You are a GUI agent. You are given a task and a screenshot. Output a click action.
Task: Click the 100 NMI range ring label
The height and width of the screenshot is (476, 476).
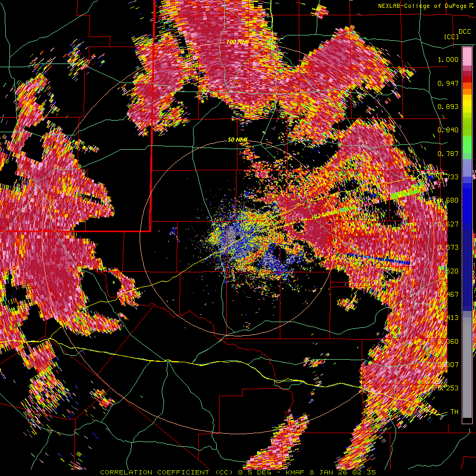[237, 42]
